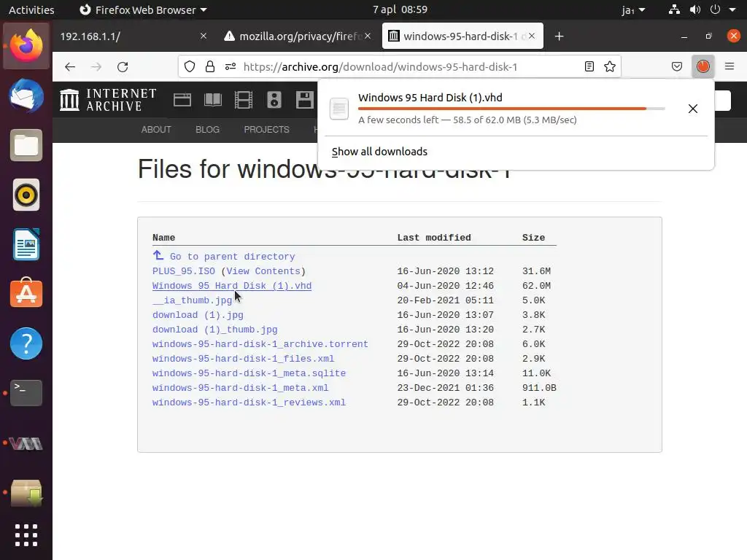Open Internet Archive audio speaker icon
Image resolution: width=747 pixels, height=560 pixels.
coord(274,100)
